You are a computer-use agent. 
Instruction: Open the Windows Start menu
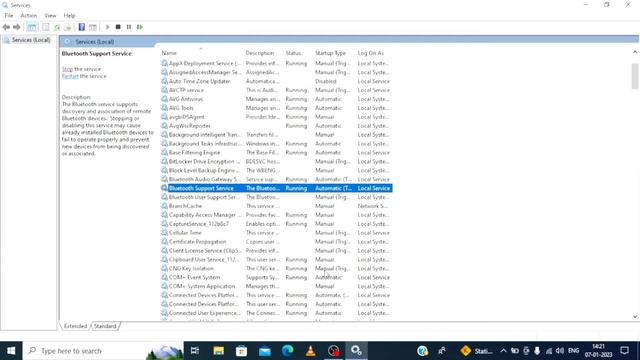[11, 351]
